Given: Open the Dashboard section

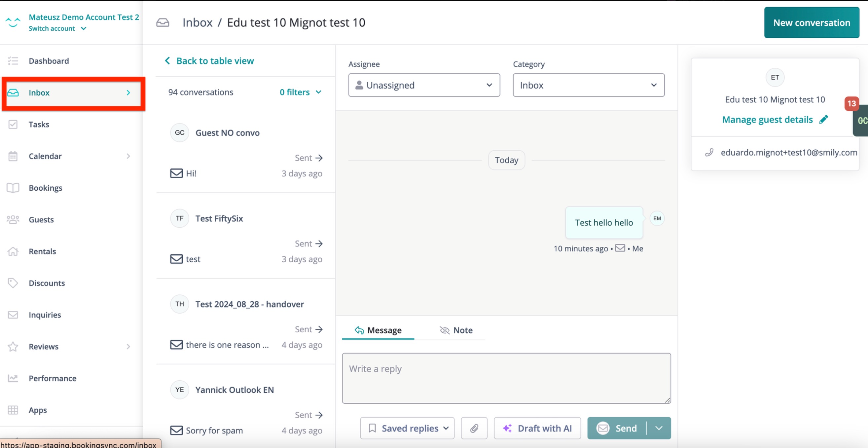Looking at the screenshot, I should 49,61.
